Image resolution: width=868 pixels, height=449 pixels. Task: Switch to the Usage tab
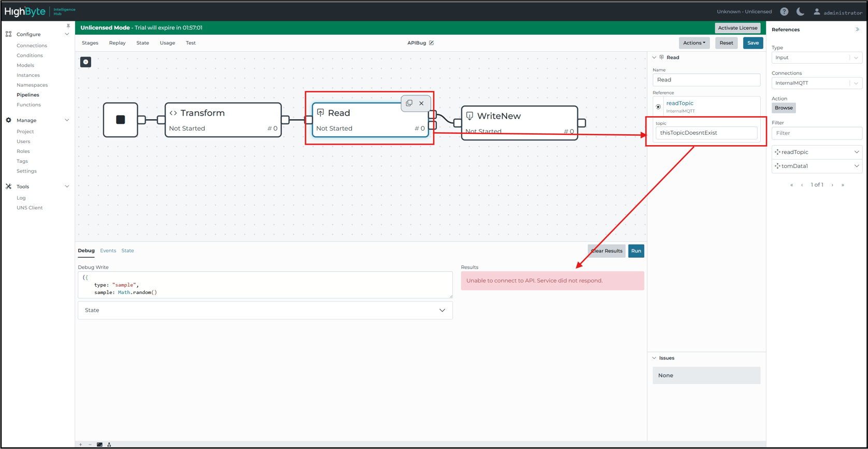[167, 43]
